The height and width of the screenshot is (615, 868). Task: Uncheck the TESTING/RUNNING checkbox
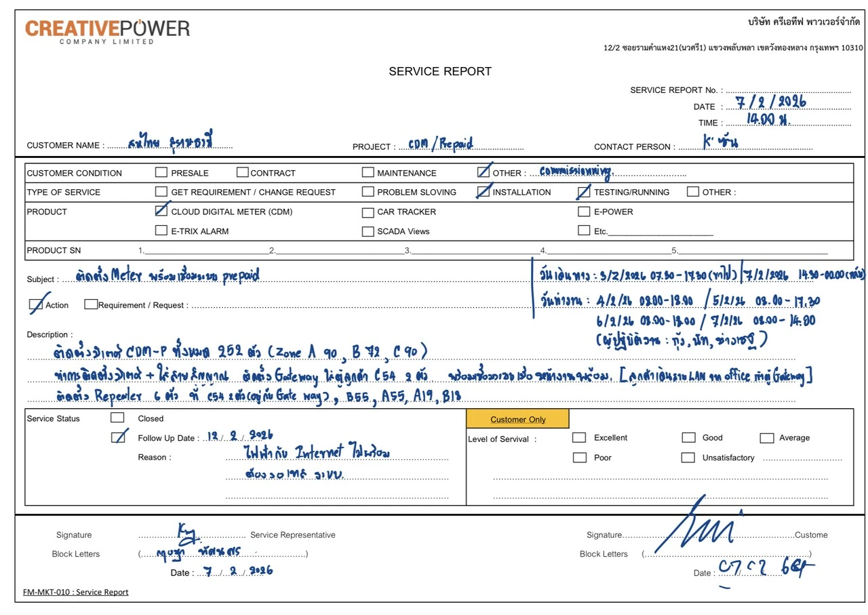coord(584,192)
